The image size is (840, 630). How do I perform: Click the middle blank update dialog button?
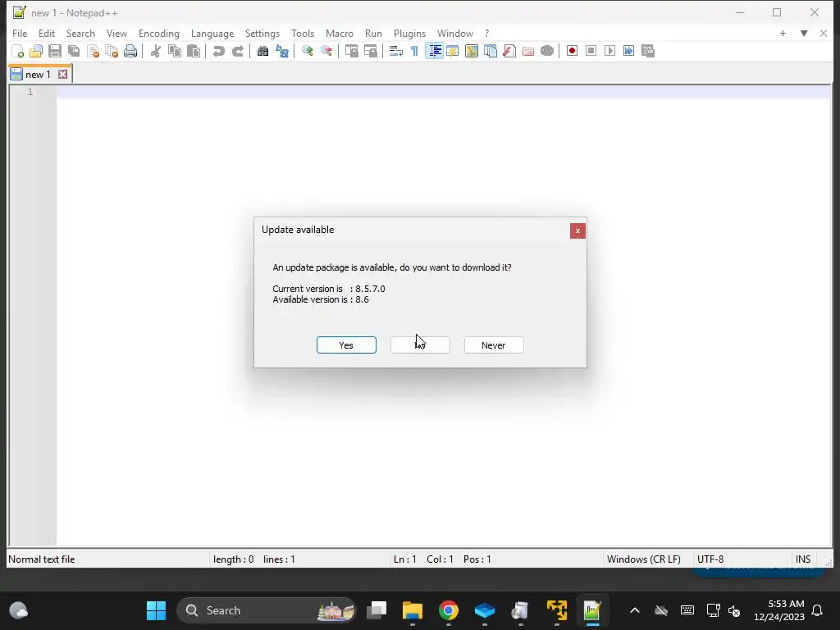(420, 345)
